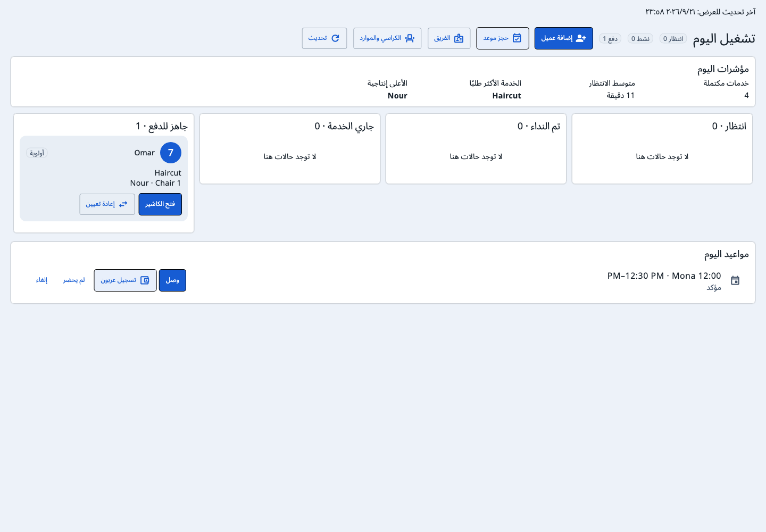Image resolution: width=766 pixels, height=532 pixels.
Task: Click the add customer person-plus icon
Action: 581,38
